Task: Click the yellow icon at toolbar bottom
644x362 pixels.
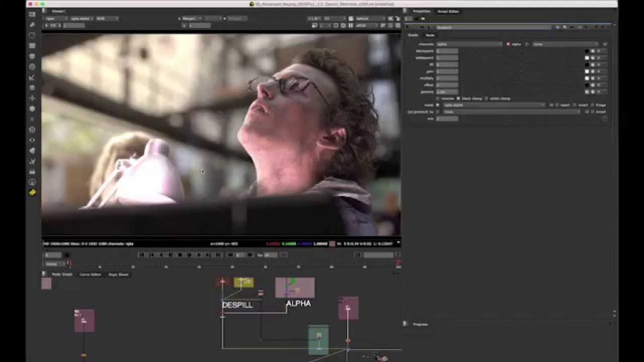Action: tap(32, 192)
